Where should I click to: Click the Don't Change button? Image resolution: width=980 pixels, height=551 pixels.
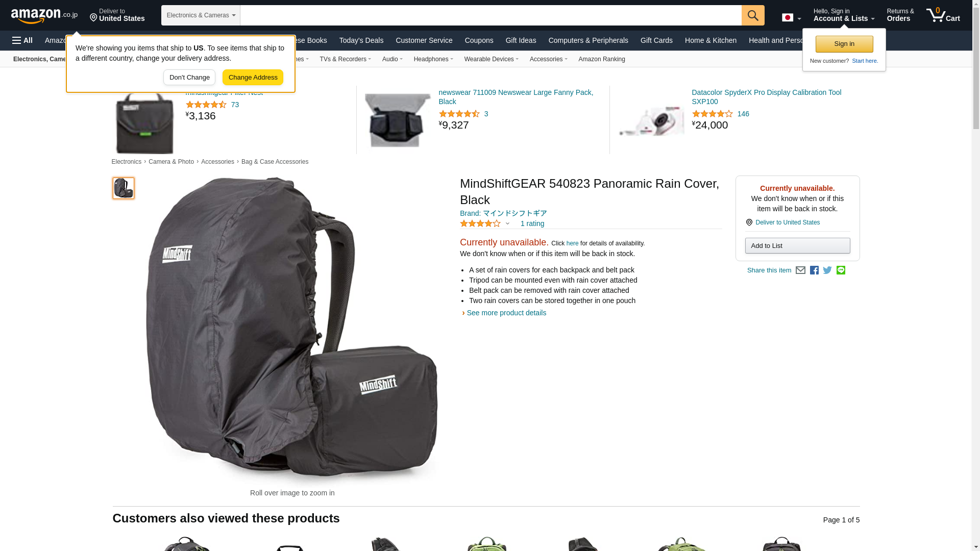coord(189,78)
